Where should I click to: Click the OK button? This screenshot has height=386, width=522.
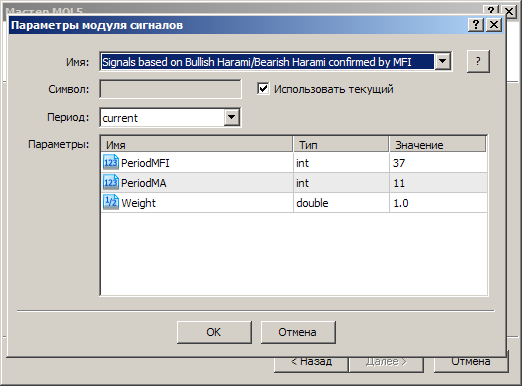pos(214,332)
